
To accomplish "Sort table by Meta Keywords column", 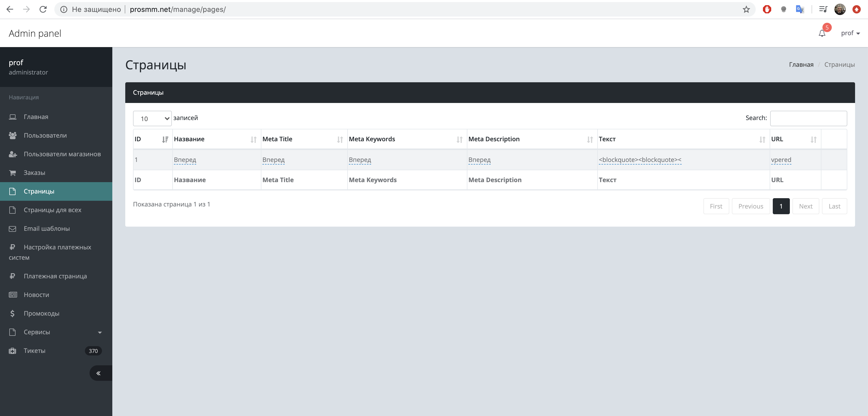I will coord(459,139).
